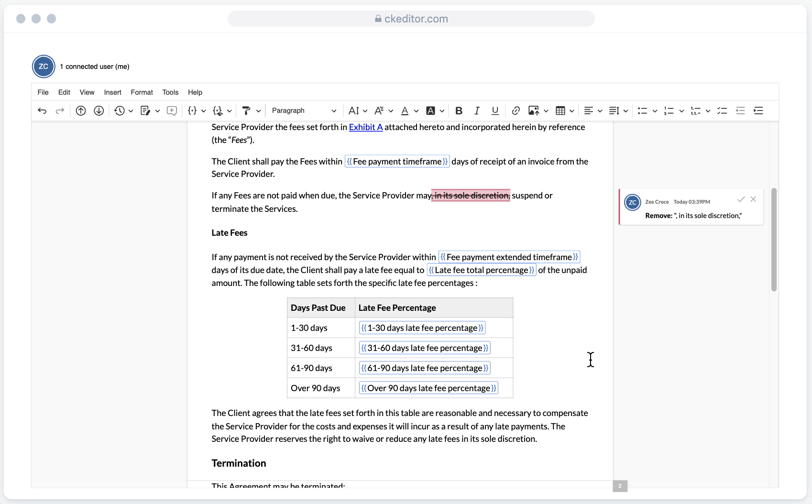The height and width of the screenshot is (504, 812).
Task: Click the copy formatting paint roller
Action: point(246,111)
